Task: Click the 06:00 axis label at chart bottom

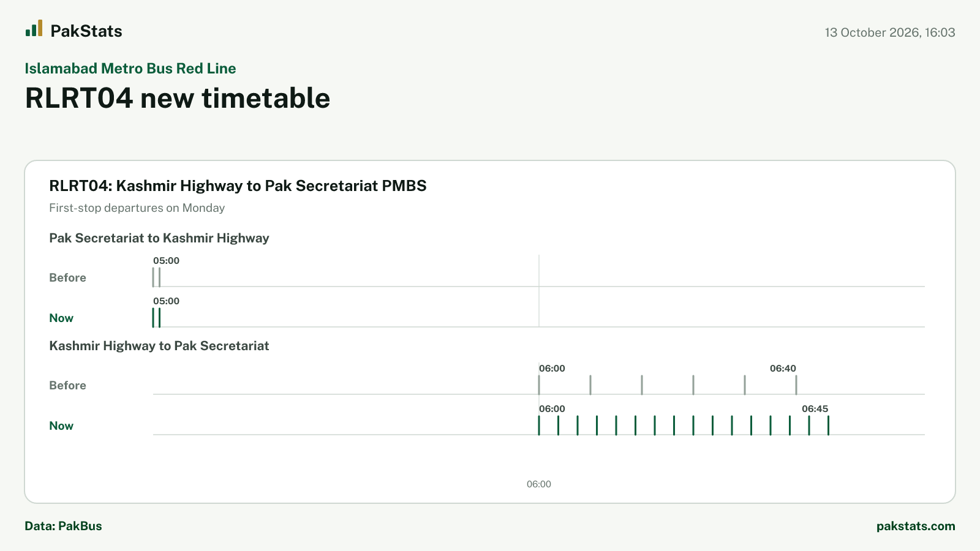Action: tap(539, 484)
